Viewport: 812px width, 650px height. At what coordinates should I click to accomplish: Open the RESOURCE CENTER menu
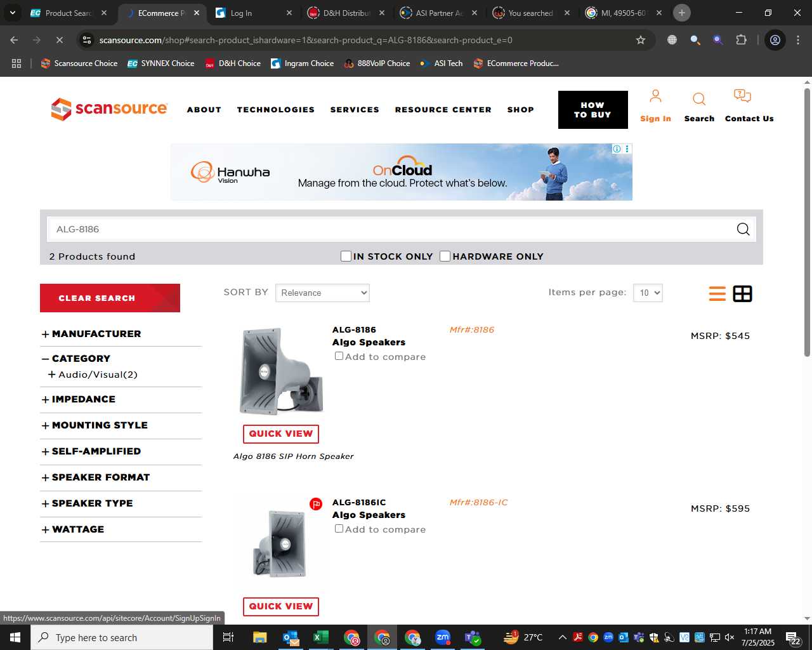coord(443,110)
